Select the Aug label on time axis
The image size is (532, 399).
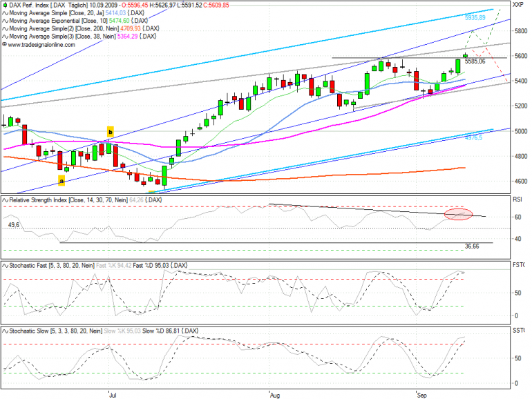coord(275,396)
